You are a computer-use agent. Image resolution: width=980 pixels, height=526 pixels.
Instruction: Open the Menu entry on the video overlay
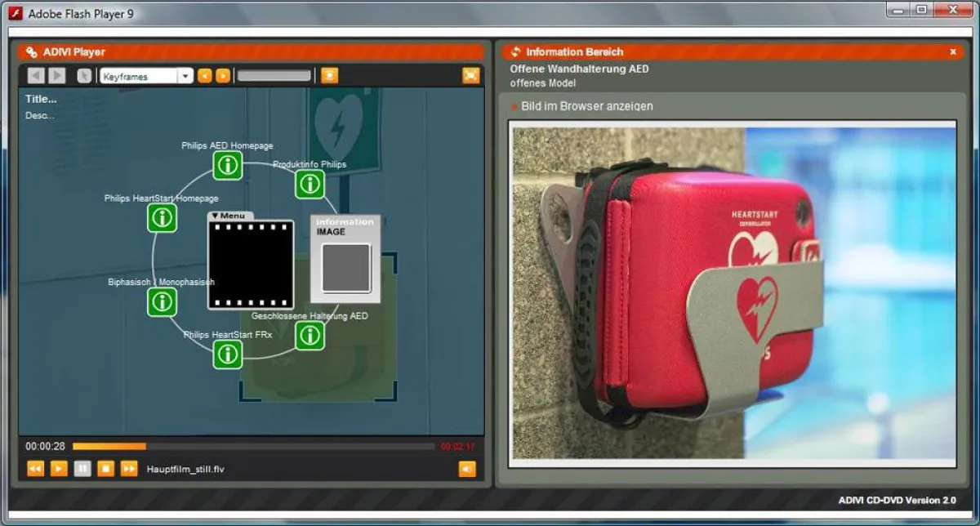point(230,214)
